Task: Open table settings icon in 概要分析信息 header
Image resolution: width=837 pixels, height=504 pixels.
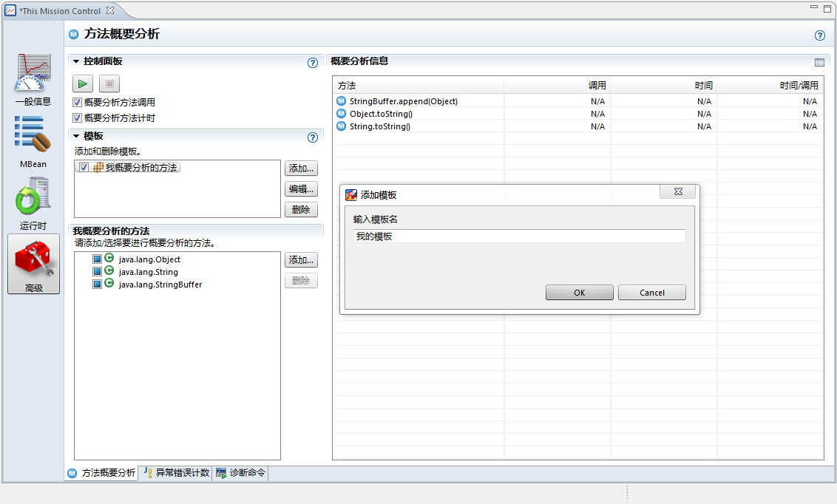Action: [x=819, y=63]
